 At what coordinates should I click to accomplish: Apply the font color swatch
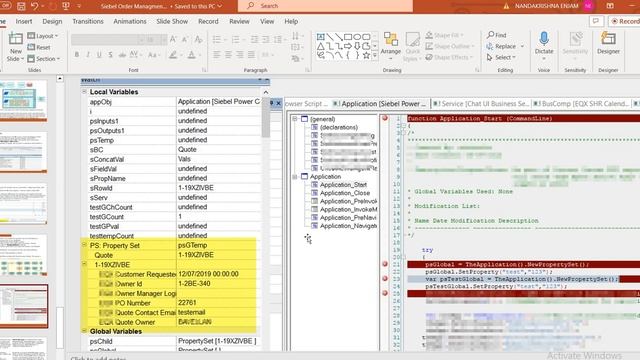tap(191, 55)
